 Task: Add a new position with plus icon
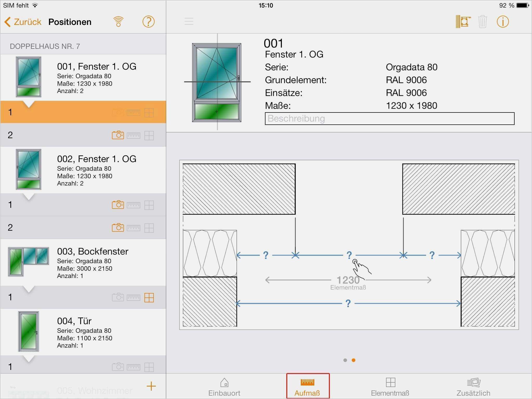pyautogui.click(x=151, y=386)
